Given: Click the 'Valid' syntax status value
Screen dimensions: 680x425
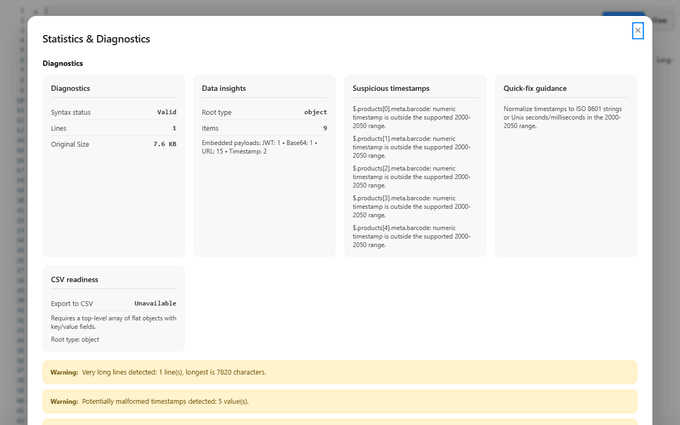Looking at the screenshot, I should pyautogui.click(x=167, y=112).
